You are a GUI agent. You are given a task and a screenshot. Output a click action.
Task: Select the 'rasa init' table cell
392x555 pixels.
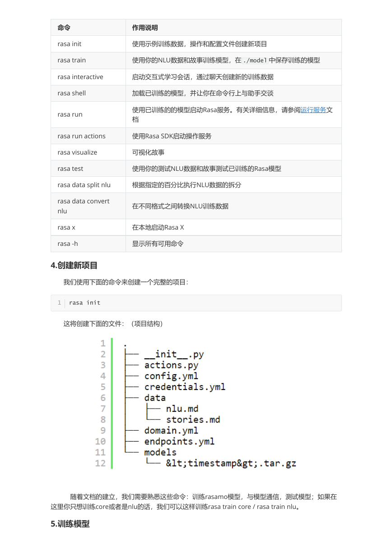pyautogui.click(x=88, y=44)
